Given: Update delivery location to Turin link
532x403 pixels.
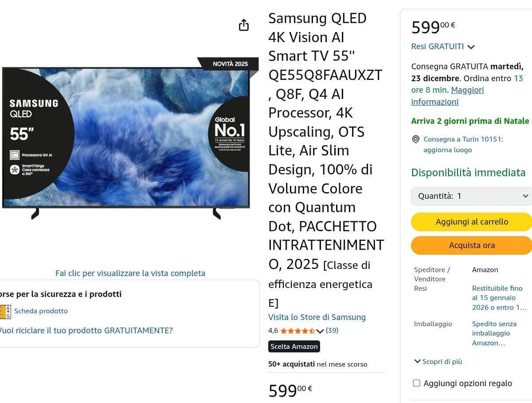Looking at the screenshot, I should (463, 145).
